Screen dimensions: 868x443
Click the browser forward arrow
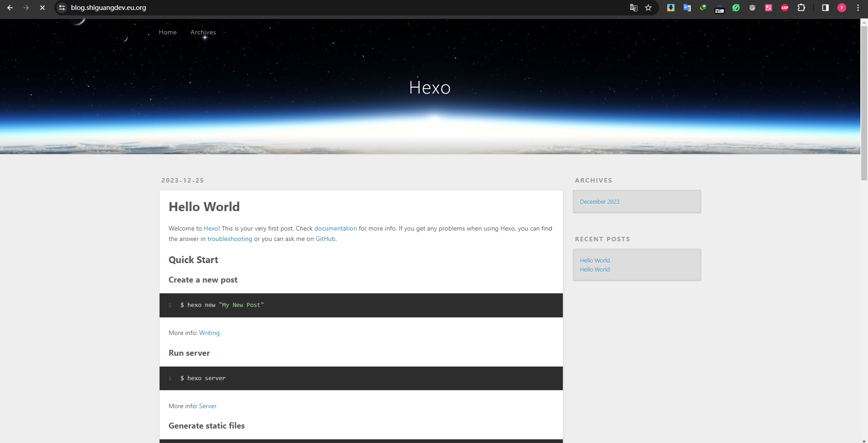pos(26,8)
